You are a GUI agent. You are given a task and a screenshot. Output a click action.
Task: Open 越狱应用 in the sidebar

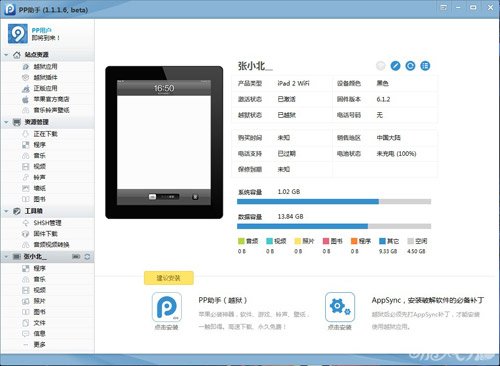pos(45,67)
